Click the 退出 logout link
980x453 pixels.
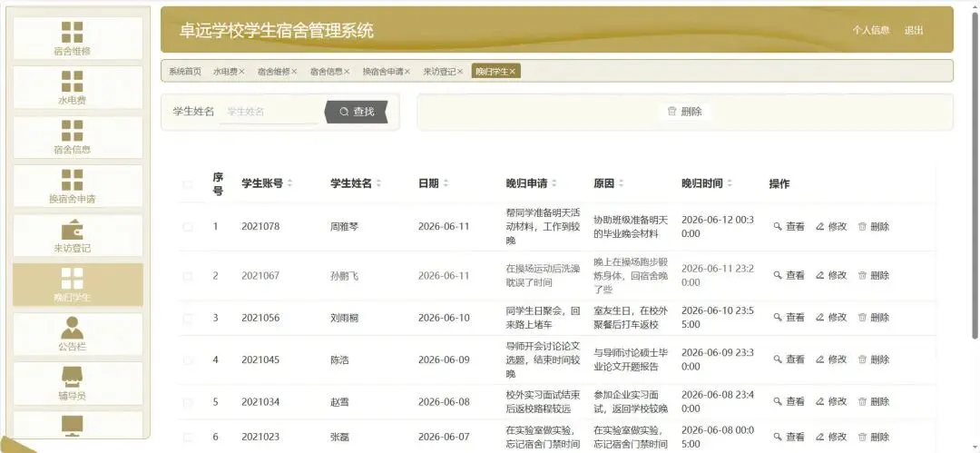[x=914, y=30]
